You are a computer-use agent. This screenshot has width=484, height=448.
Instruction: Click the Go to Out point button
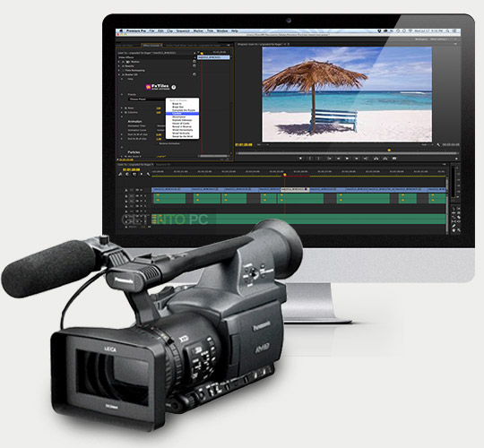coord(365,159)
